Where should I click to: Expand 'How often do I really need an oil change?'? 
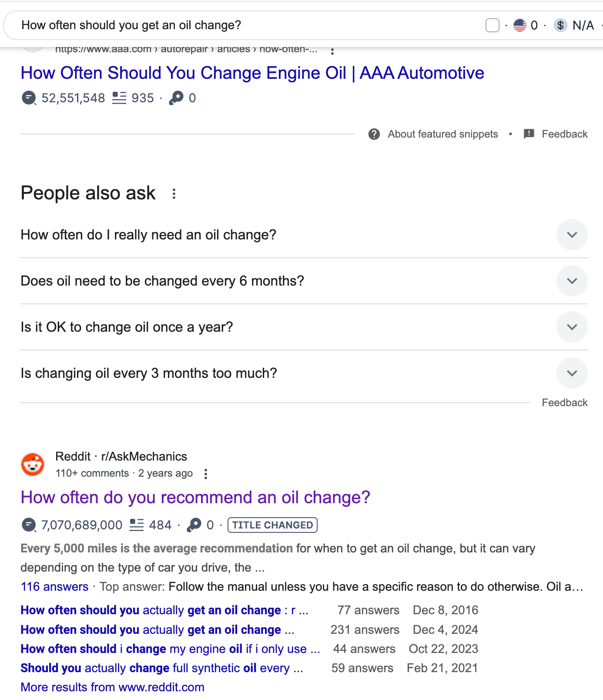tap(572, 235)
